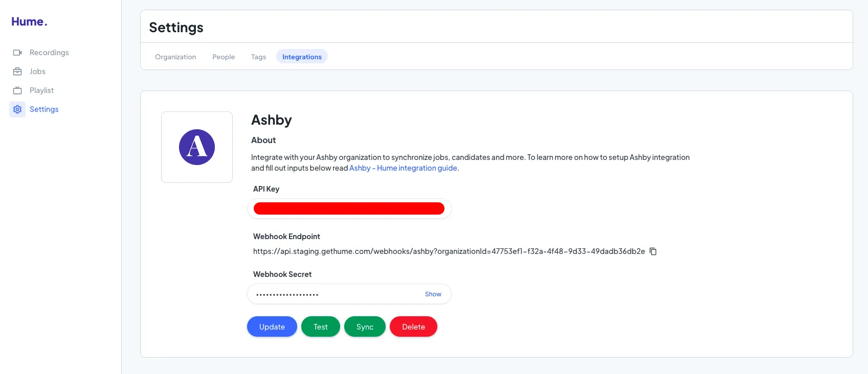Switch to the People tab
868x374 pixels.
click(224, 57)
